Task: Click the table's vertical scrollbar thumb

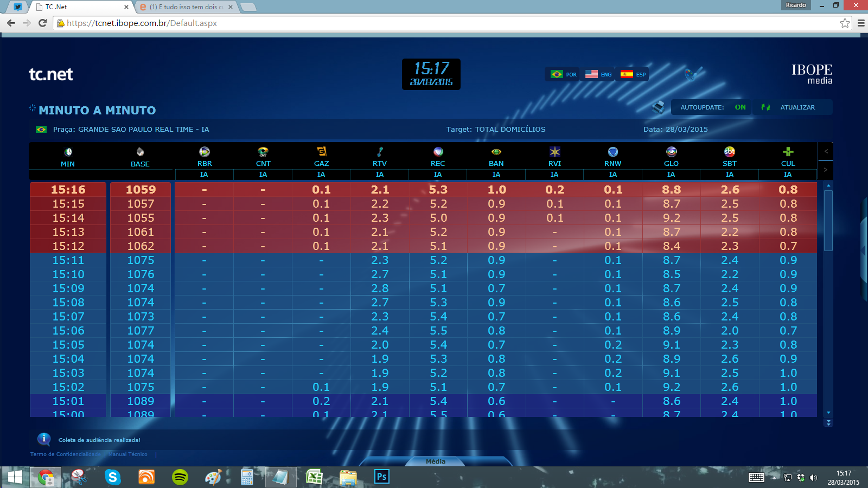Action: click(828, 220)
